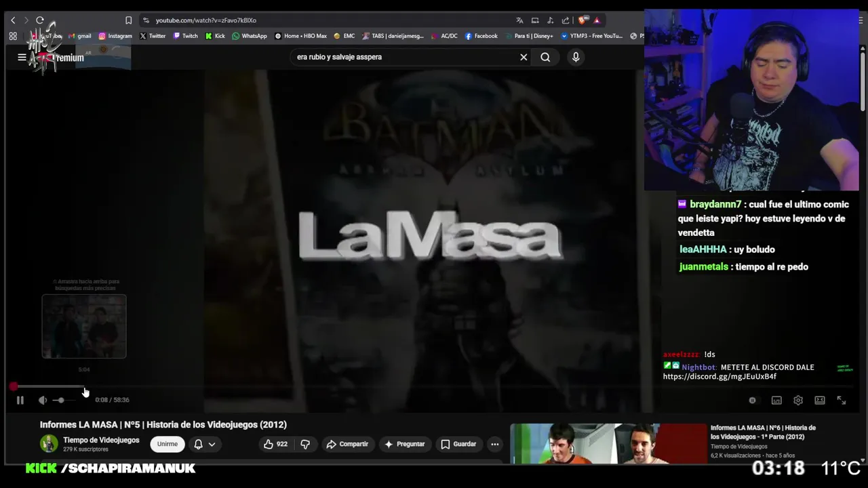Bookmark this page icon
The width and height of the screenshot is (868, 488).
click(128, 20)
